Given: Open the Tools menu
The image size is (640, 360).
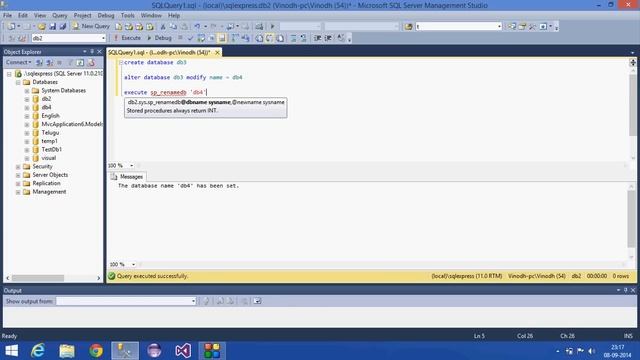Looking at the screenshot, I should click(127, 16).
